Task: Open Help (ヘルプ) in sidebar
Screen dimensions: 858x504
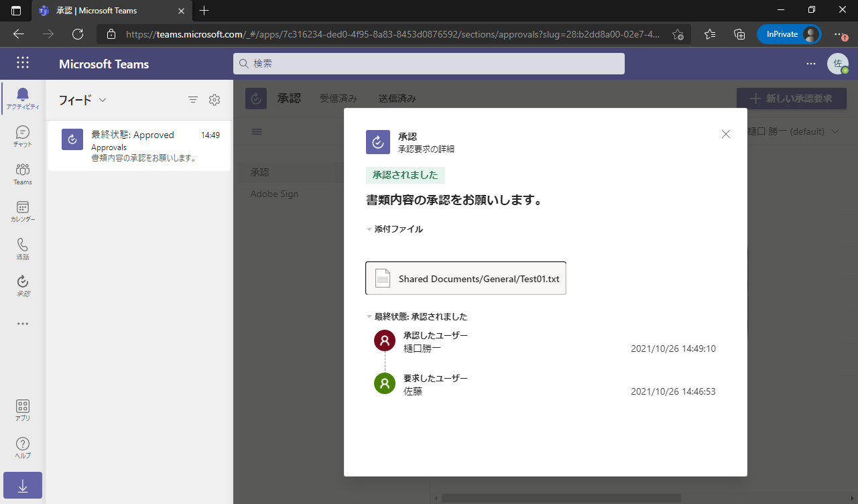Action: tap(23, 448)
